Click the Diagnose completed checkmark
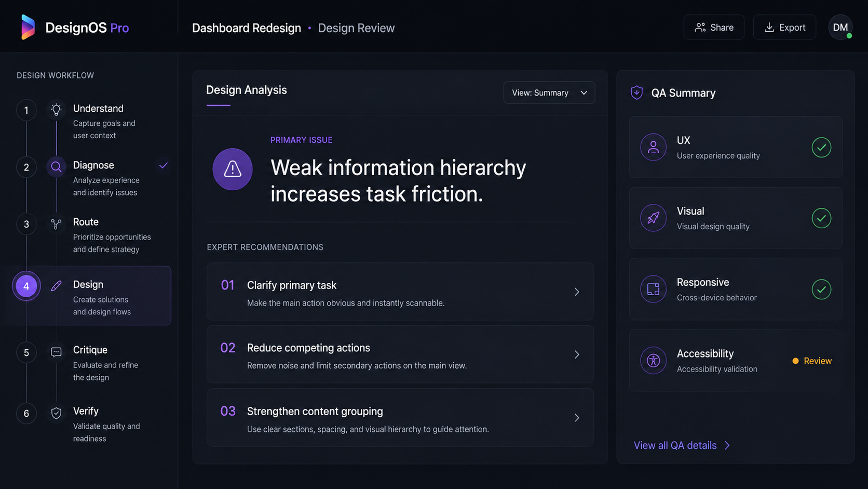The image size is (868, 489). click(164, 165)
